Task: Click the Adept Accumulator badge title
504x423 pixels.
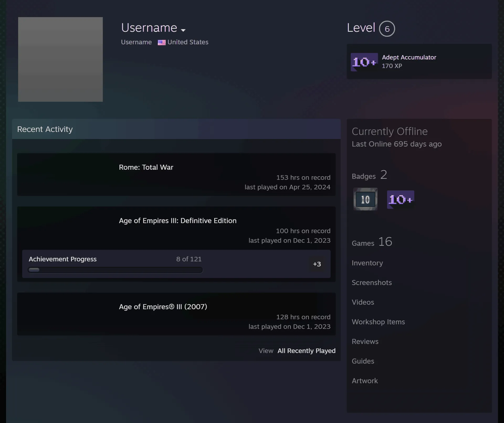Action: [409, 57]
